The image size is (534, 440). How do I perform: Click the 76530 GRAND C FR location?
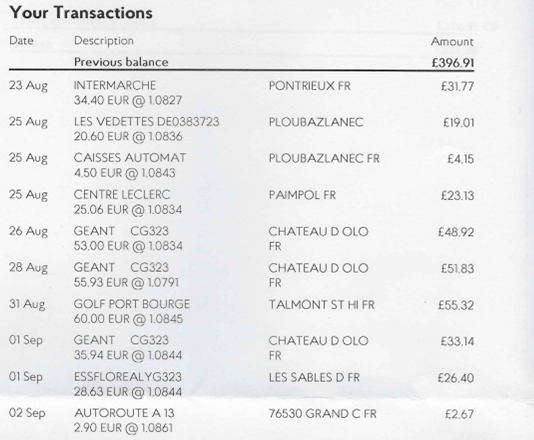[323, 413]
